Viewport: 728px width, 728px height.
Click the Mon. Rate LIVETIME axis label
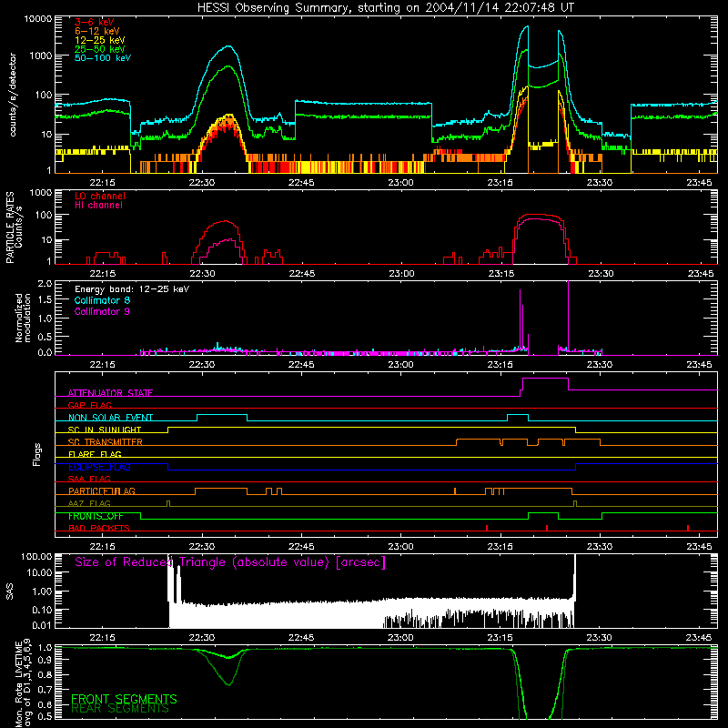(x=23, y=683)
